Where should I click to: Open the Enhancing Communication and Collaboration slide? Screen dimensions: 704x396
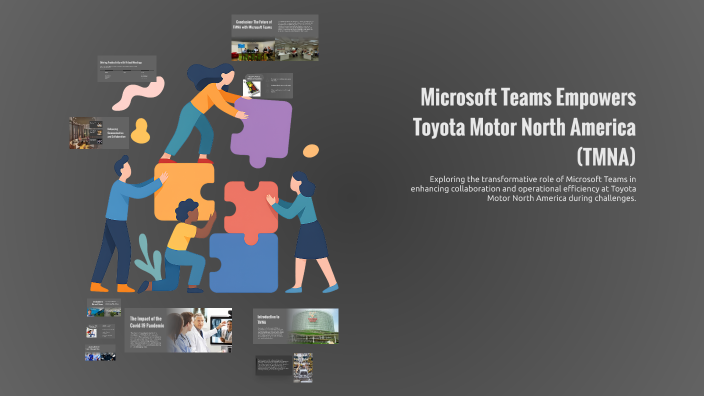tap(99, 133)
